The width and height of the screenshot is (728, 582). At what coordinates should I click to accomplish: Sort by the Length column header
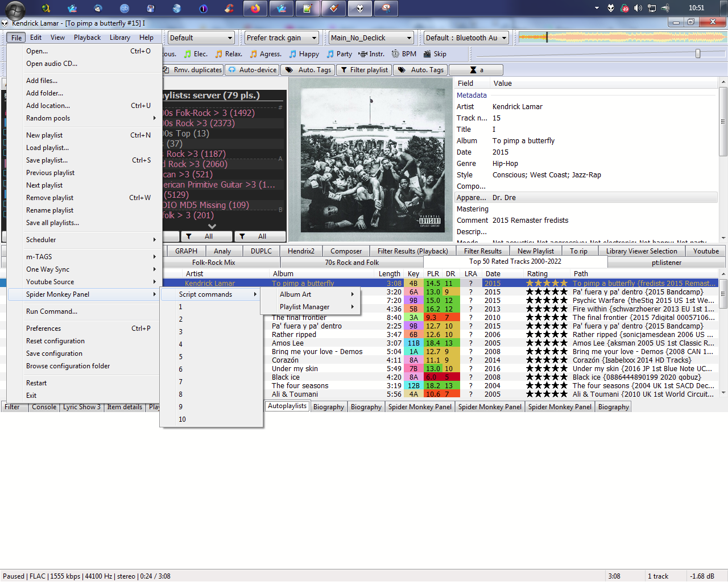[390, 274]
